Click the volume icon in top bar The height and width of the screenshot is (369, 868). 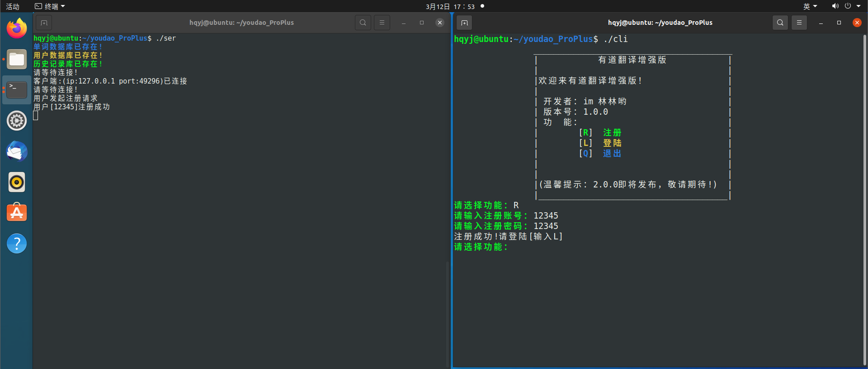[835, 6]
